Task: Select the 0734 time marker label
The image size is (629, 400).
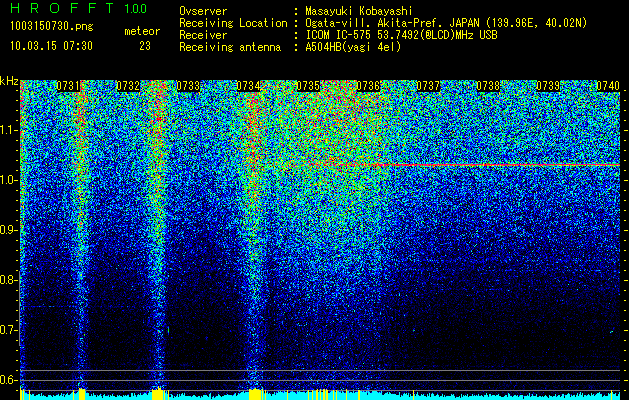Action: coord(248,86)
